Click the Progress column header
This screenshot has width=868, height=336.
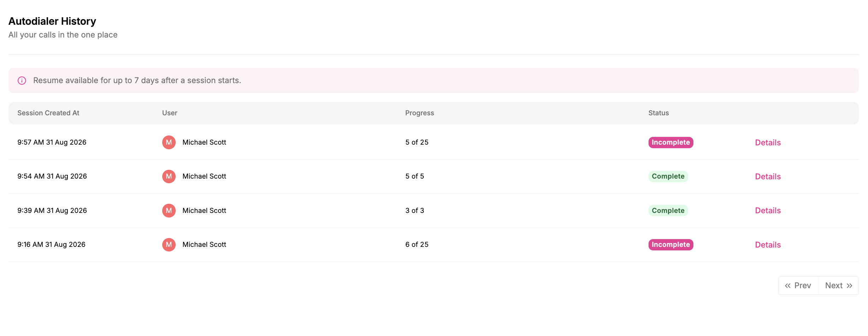click(420, 113)
